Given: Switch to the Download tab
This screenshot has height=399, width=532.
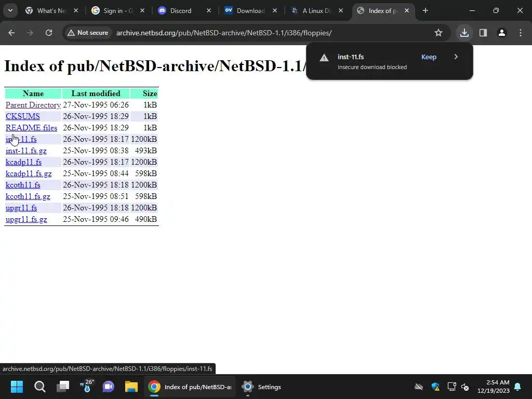Looking at the screenshot, I should [x=250, y=10].
